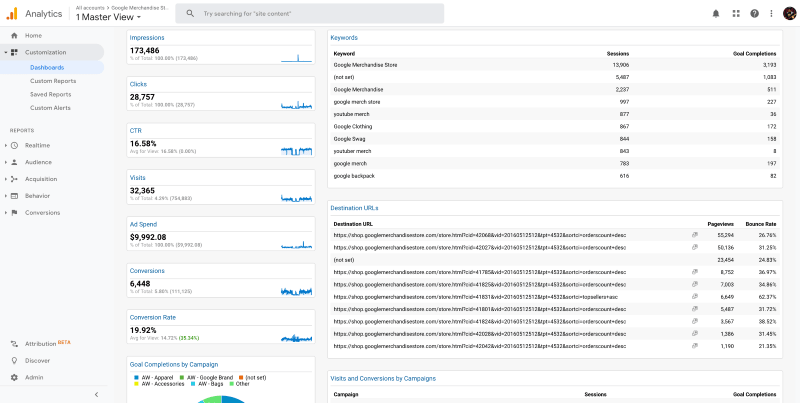Screen dimensions: 800x403
Task: Click the 'Google Merchandise Store' keyword row
Action: (555, 65)
